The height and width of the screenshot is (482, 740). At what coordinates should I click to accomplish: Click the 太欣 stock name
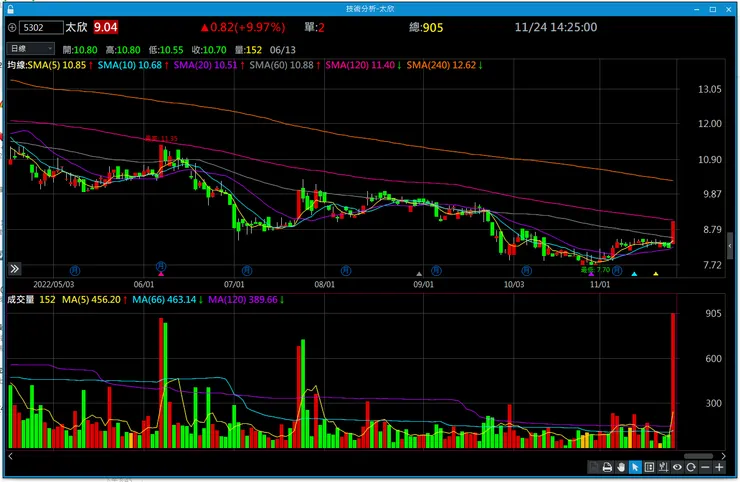tap(76, 27)
